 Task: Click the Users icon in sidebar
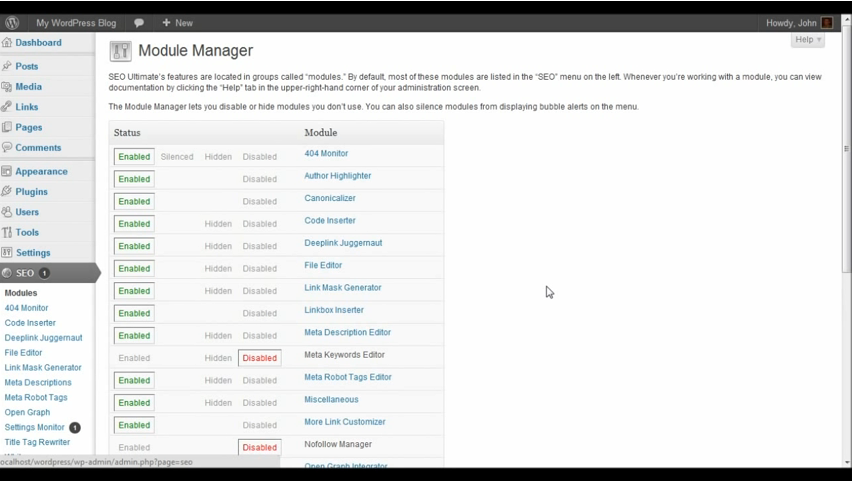click(x=7, y=212)
